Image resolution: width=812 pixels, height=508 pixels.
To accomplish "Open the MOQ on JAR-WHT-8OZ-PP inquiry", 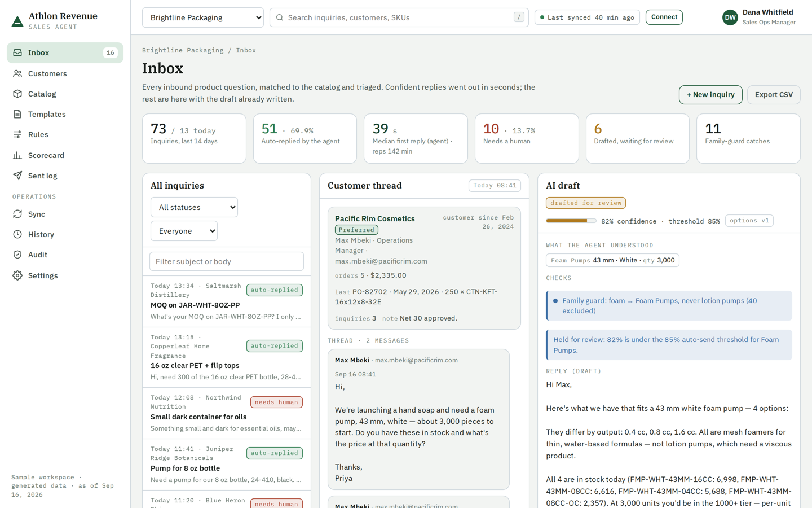I will pyautogui.click(x=227, y=301).
